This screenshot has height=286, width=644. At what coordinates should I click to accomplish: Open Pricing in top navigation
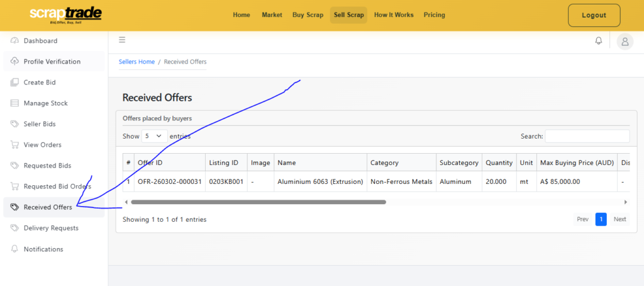coord(435,15)
